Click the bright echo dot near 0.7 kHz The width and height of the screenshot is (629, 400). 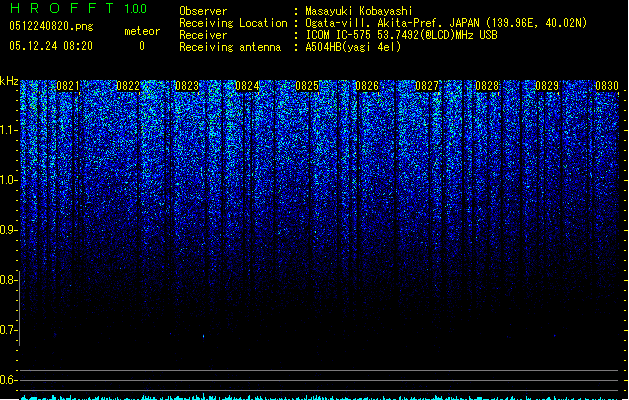point(203,336)
